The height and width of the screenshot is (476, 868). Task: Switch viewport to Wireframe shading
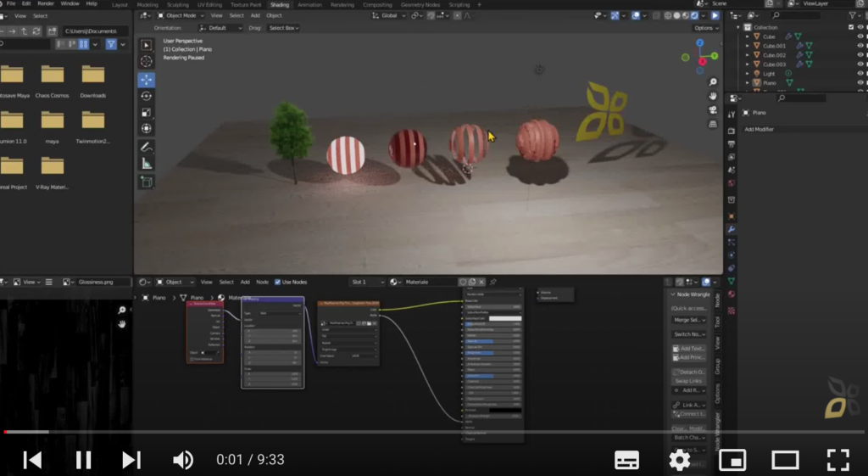(x=668, y=15)
